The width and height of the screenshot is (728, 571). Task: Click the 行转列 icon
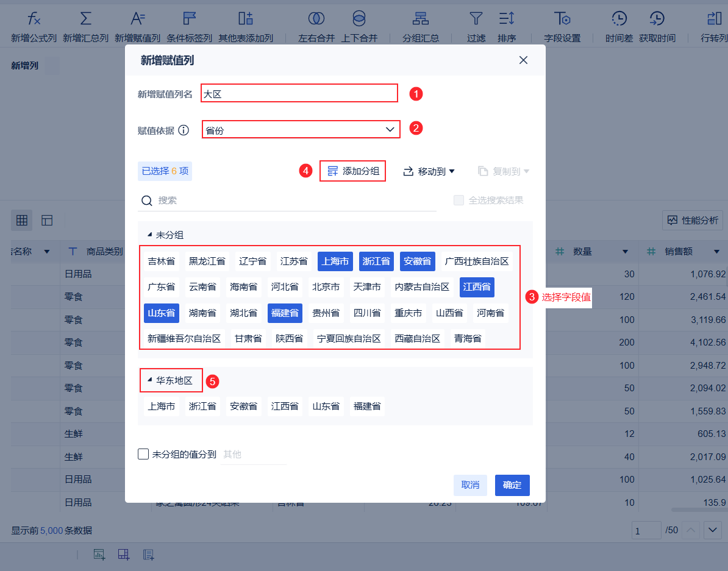(715, 19)
